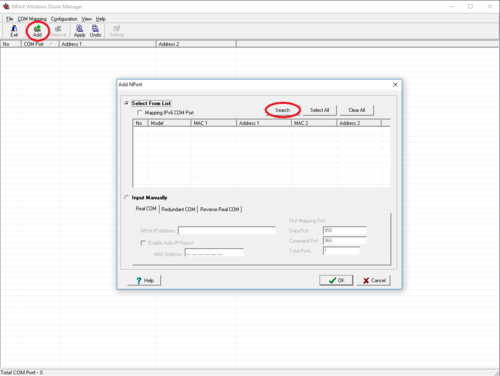Image resolution: width=500 pixels, height=376 pixels.
Task: Open the COM Mapping menu
Action: click(32, 19)
